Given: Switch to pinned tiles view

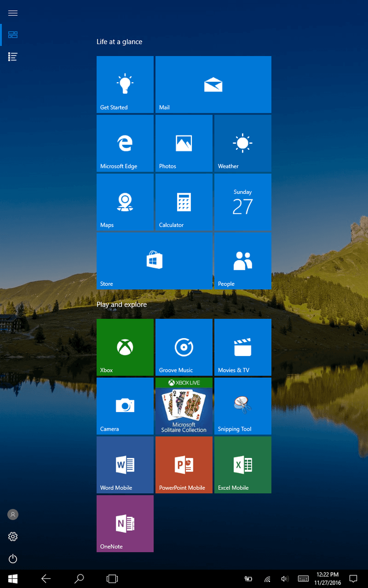Looking at the screenshot, I should click(13, 35).
